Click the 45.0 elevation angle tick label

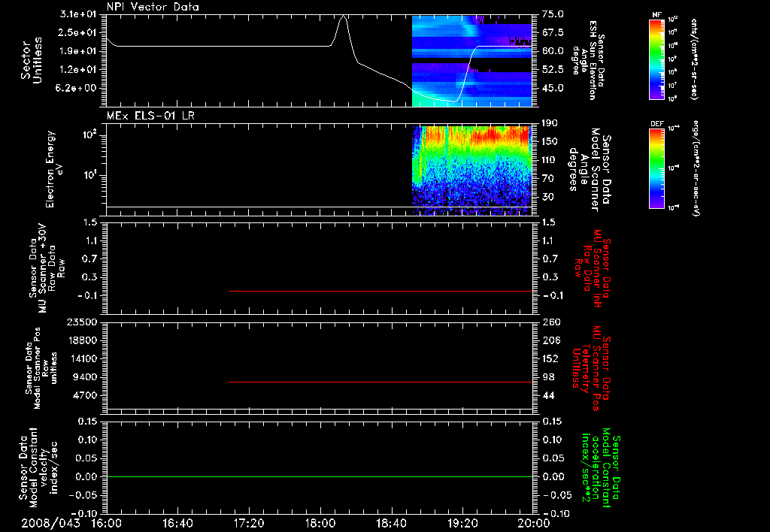[553, 89]
